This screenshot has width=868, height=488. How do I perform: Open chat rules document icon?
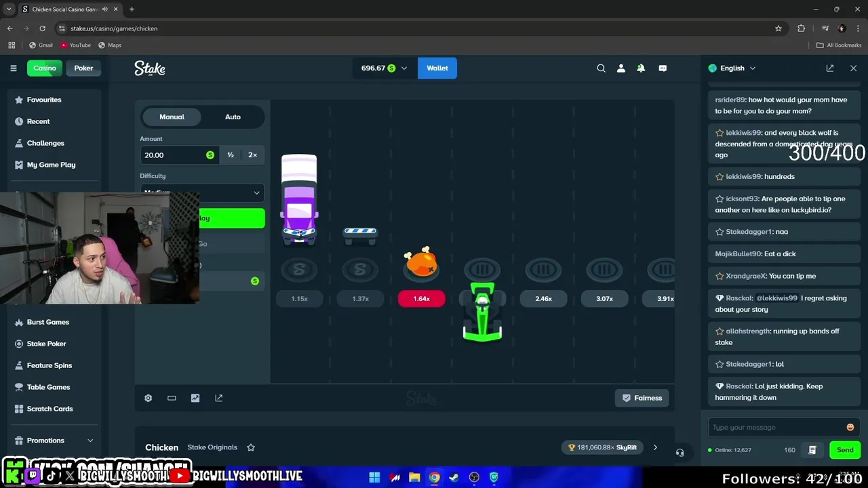click(812, 450)
